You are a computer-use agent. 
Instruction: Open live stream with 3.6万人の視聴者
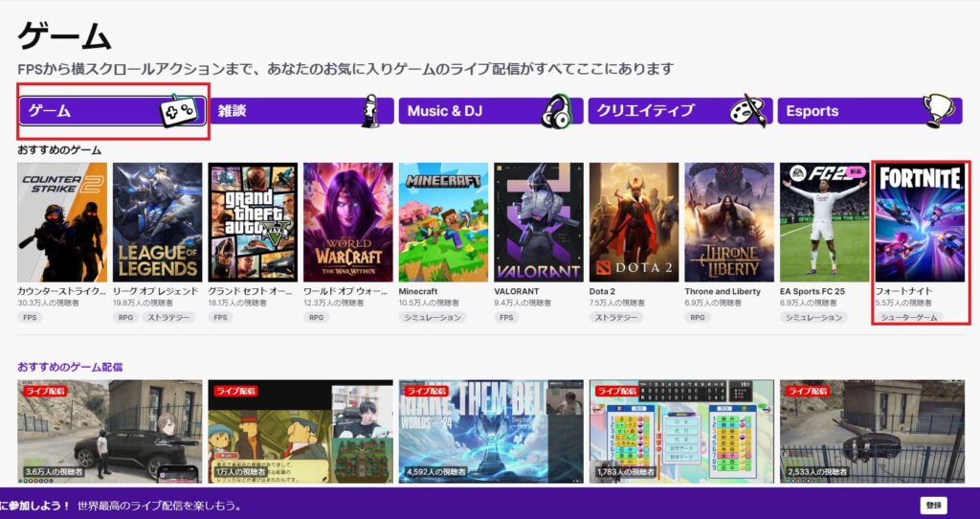click(x=110, y=432)
